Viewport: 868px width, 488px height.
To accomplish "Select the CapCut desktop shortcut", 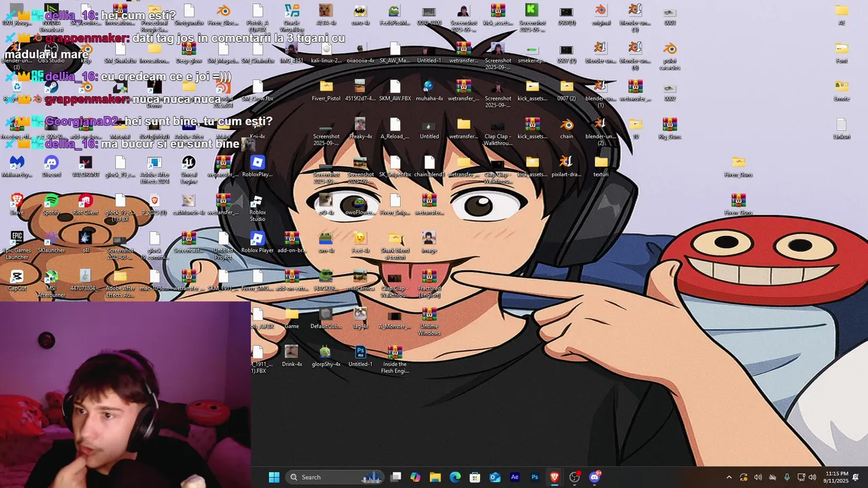I will [17, 280].
